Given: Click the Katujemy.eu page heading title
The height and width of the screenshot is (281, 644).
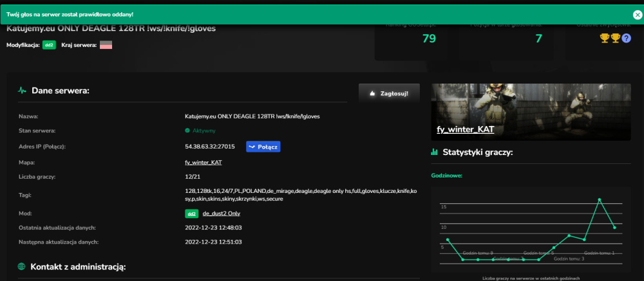Looking at the screenshot, I should pos(111,29).
